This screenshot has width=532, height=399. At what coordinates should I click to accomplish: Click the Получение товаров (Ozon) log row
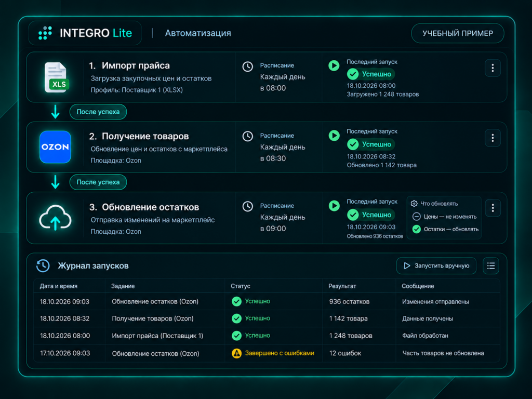point(267,318)
